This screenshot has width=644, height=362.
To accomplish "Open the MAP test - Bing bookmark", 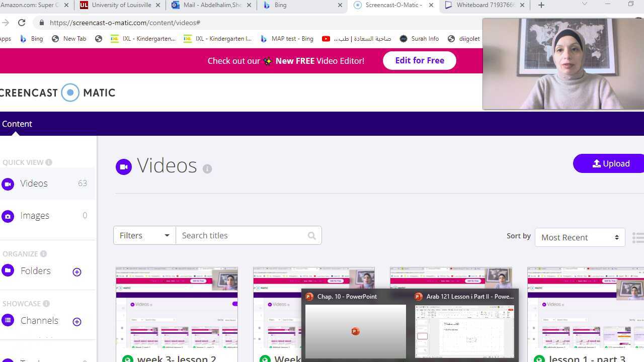I will click(287, 39).
